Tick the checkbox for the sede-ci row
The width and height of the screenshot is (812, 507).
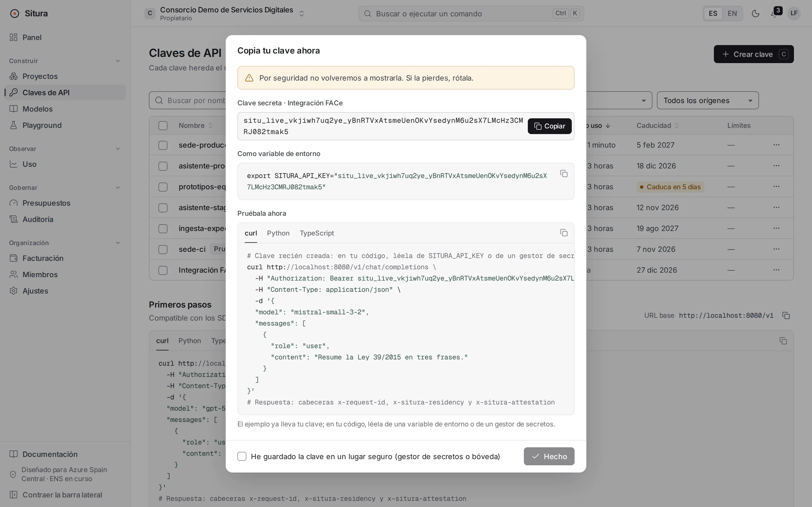(x=163, y=250)
